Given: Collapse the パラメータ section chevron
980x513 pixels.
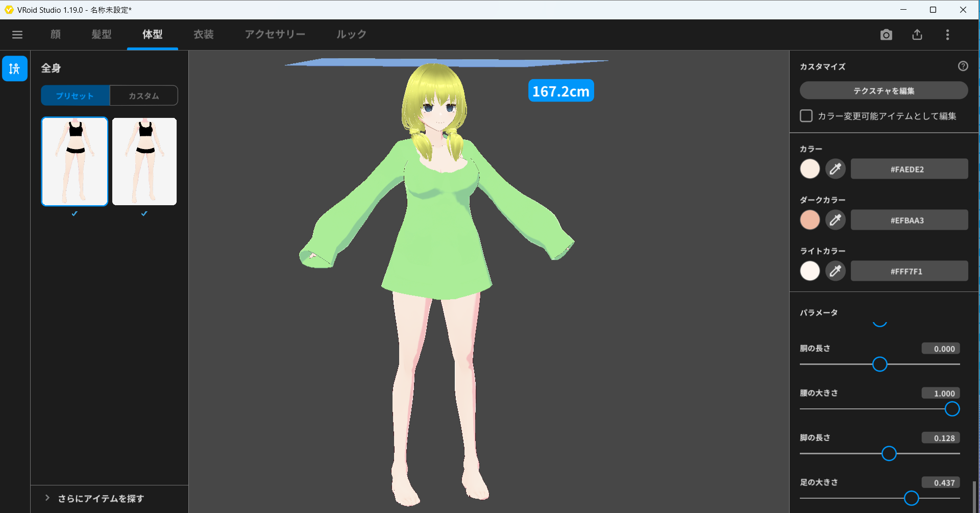Looking at the screenshot, I should (879, 323).
